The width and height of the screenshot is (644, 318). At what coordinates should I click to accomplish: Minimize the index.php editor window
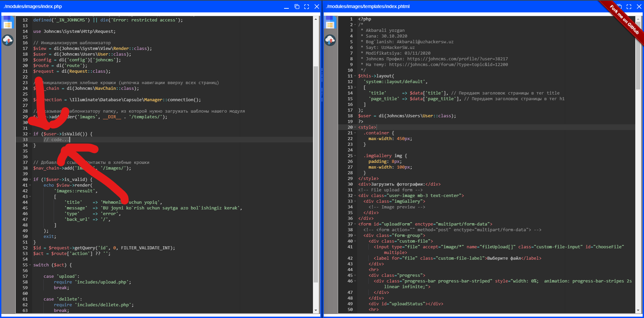[x=286, y=7]
